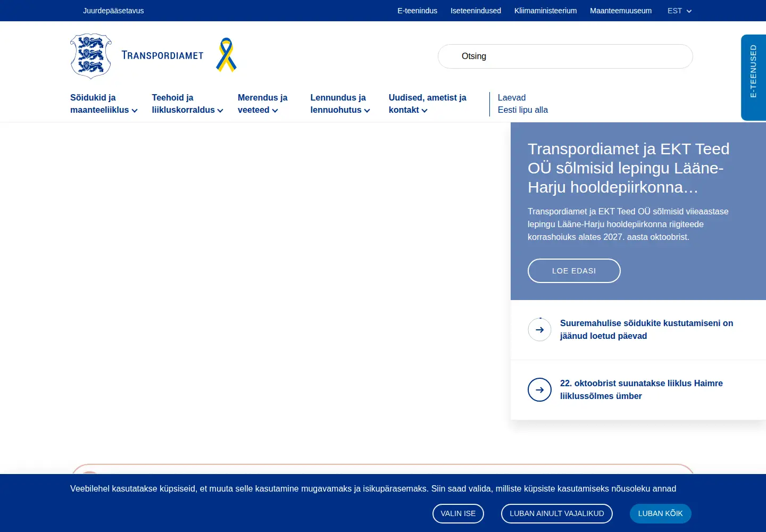Expand Teehoid ja liikluskorraldus menu

(x=187, y=104)
